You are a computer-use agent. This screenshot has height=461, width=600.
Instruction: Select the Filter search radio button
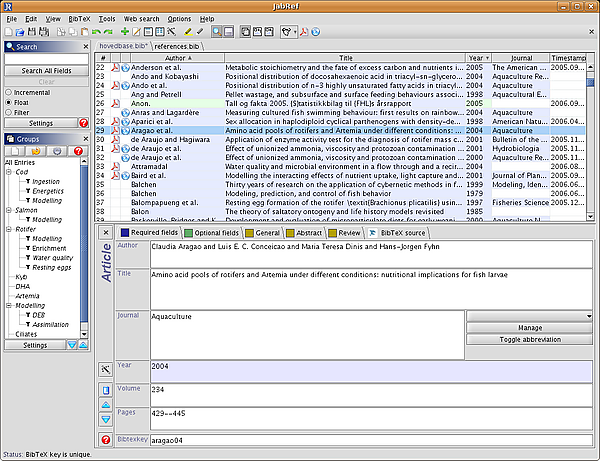click(x=10, y=112)
